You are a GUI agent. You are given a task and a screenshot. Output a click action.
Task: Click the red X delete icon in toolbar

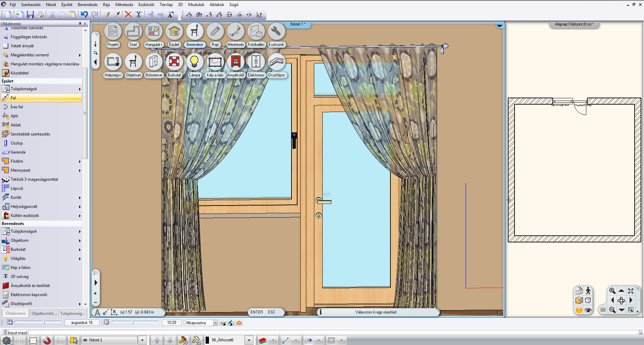(x=128, y=14)
